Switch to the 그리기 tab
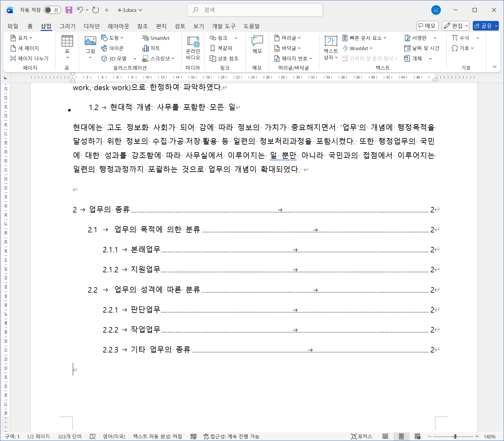The image size is (504, 441). pyautogui.click(x=67, y=26)
